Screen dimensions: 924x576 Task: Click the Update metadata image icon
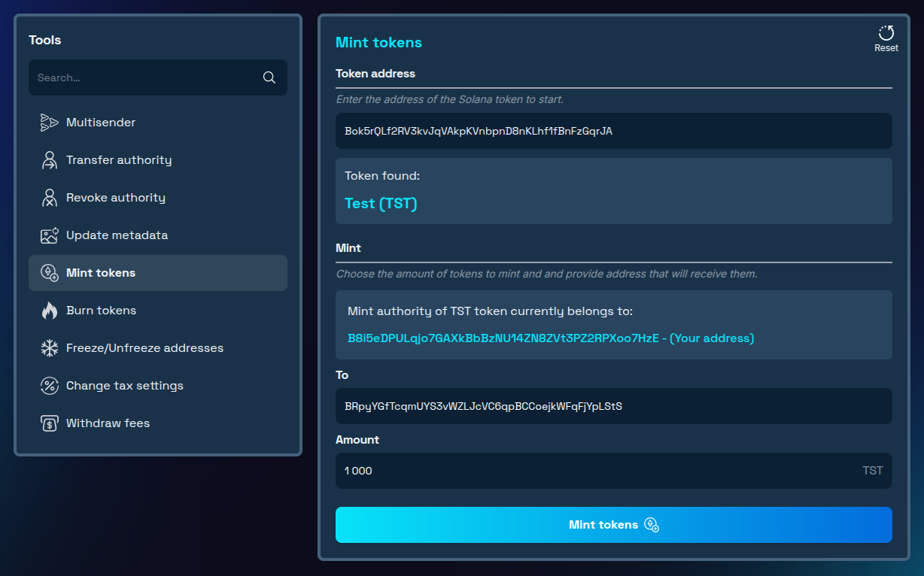(49, 235)
